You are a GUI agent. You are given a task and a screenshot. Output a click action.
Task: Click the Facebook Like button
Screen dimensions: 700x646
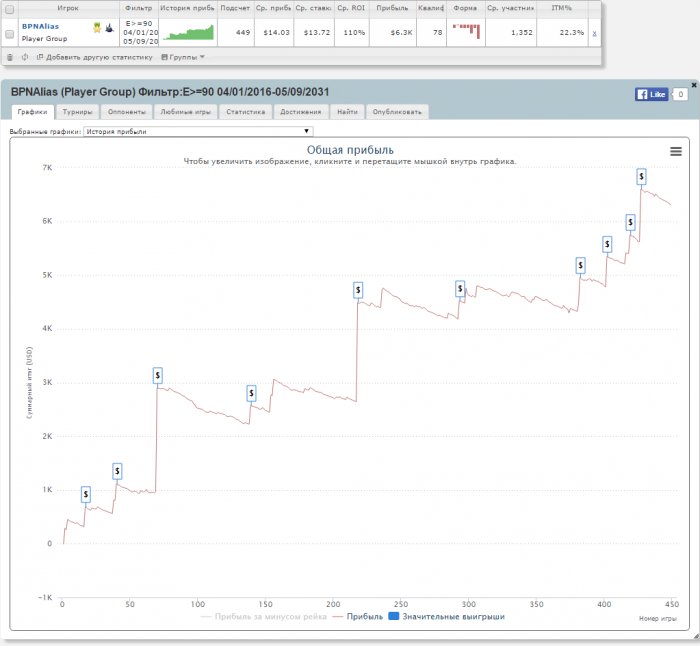pos(650,94)
